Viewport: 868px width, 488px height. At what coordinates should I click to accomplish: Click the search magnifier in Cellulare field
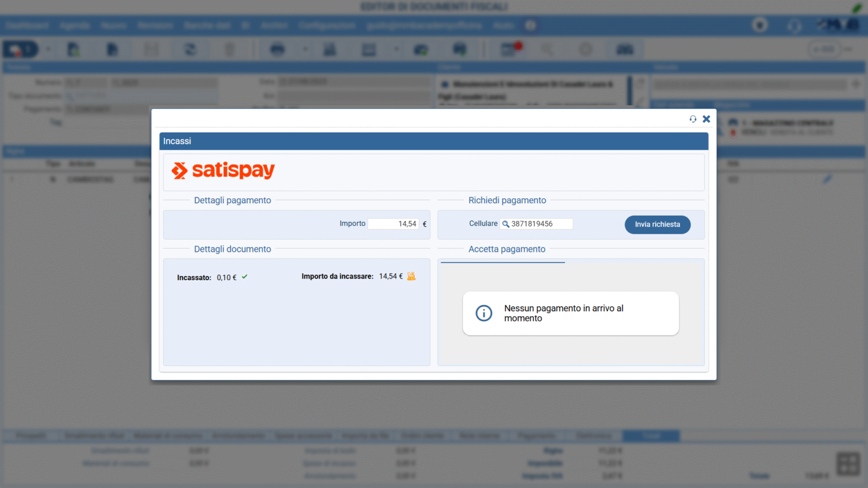click(506, 224)
